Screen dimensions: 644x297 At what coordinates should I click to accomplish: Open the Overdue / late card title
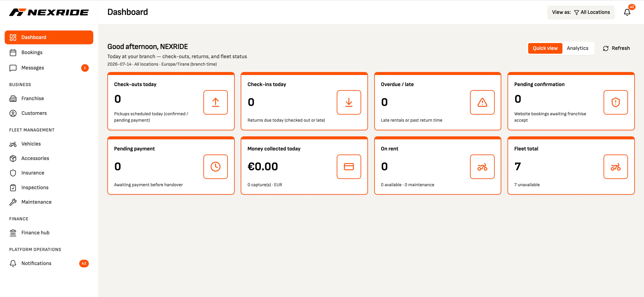(x=397, y=84)
